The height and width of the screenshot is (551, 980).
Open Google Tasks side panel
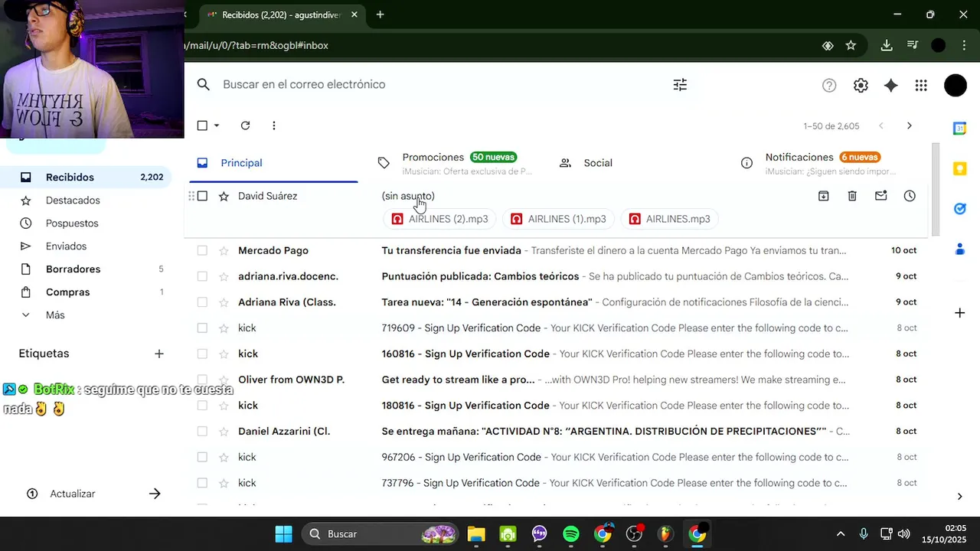point(959,208)
